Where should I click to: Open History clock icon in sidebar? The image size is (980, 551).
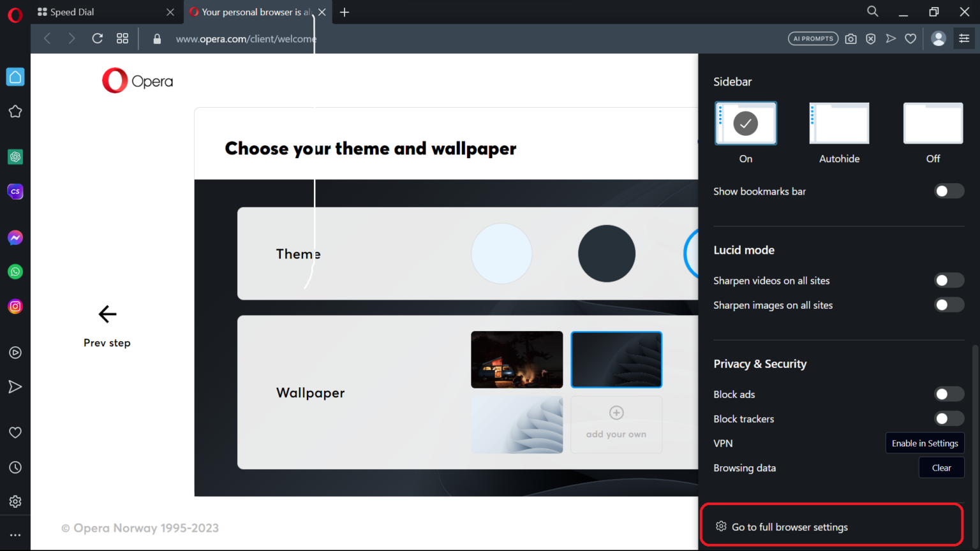click(x=15, y=467)
